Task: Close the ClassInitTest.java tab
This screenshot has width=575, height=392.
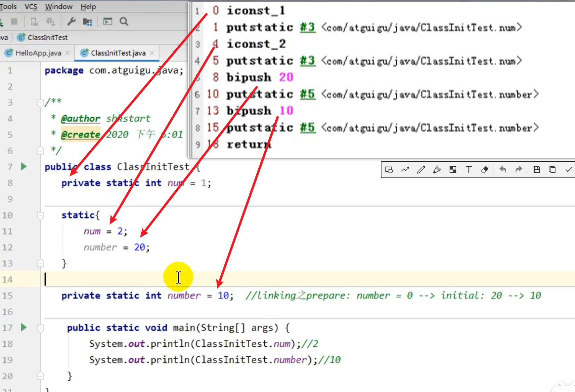Action: 152,53
